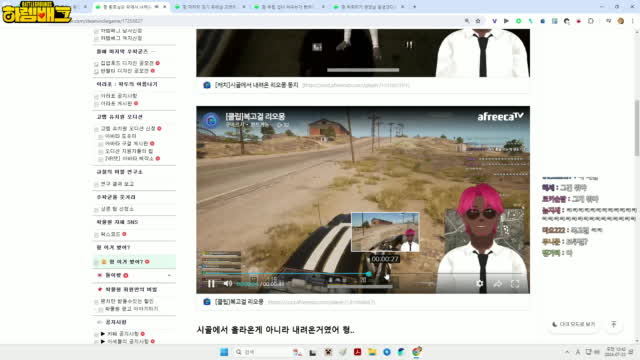Open the Adobe Acrobat taskbar icon
Screen dimensions: 640x360
point(358,352)
